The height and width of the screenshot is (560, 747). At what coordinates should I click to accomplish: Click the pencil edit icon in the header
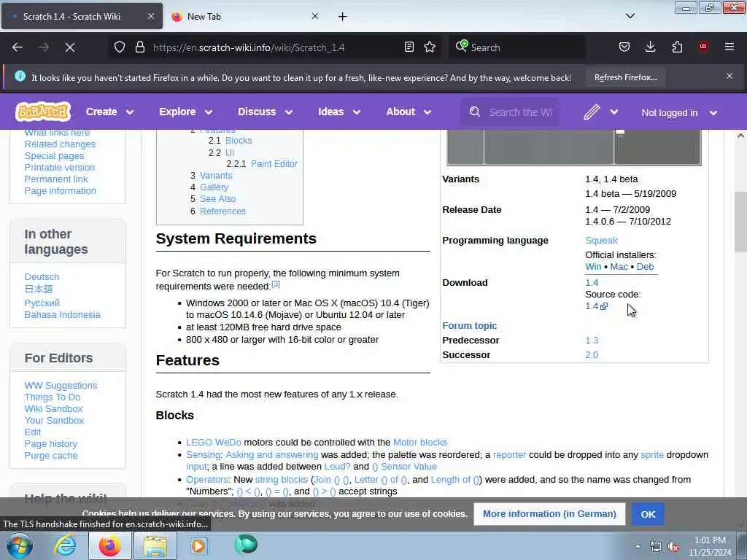[x=592, y=112]
